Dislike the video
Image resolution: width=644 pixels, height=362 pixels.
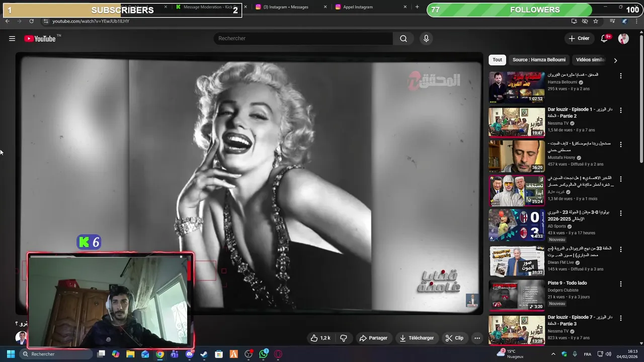tap(344, 338)
